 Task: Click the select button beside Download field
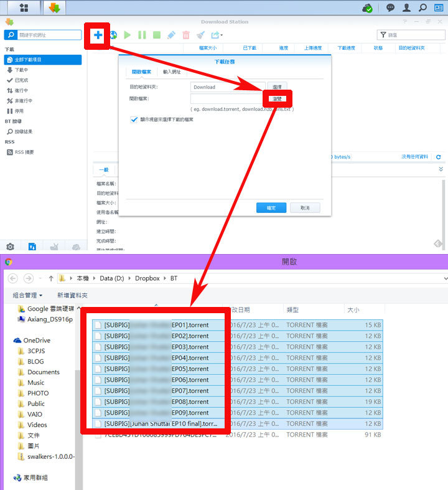tap(277, 87)
